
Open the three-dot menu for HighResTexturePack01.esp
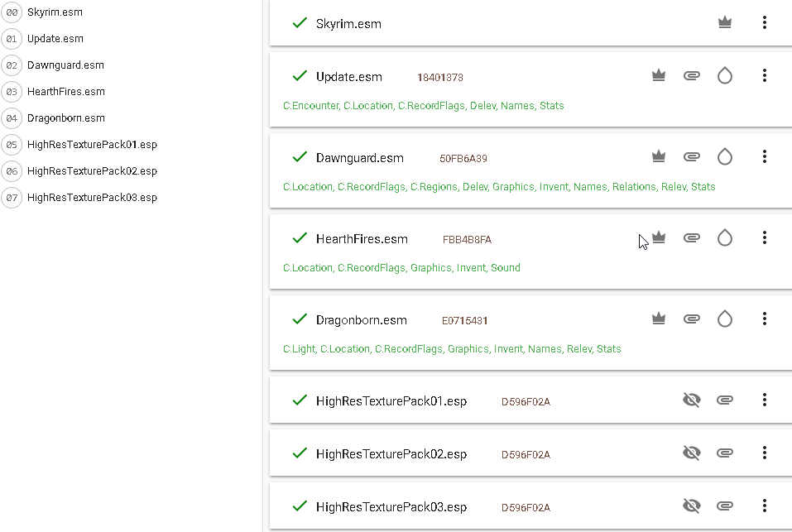764,400
